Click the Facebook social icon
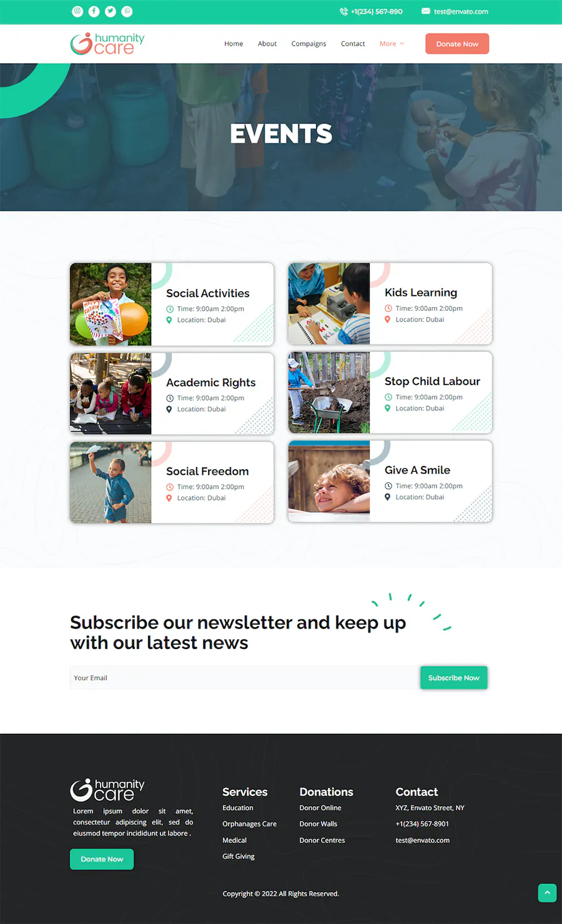Screen dimensions: 562x924 coord(94,11)
